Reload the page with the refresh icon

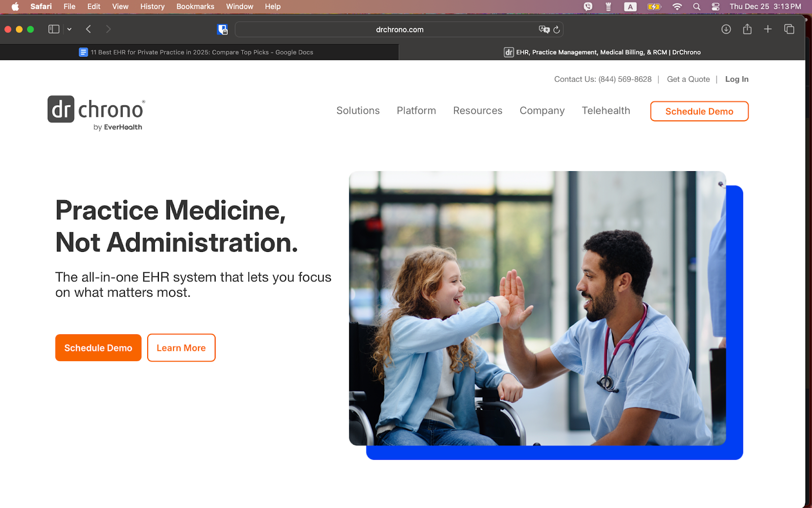(x=557, y=29)
